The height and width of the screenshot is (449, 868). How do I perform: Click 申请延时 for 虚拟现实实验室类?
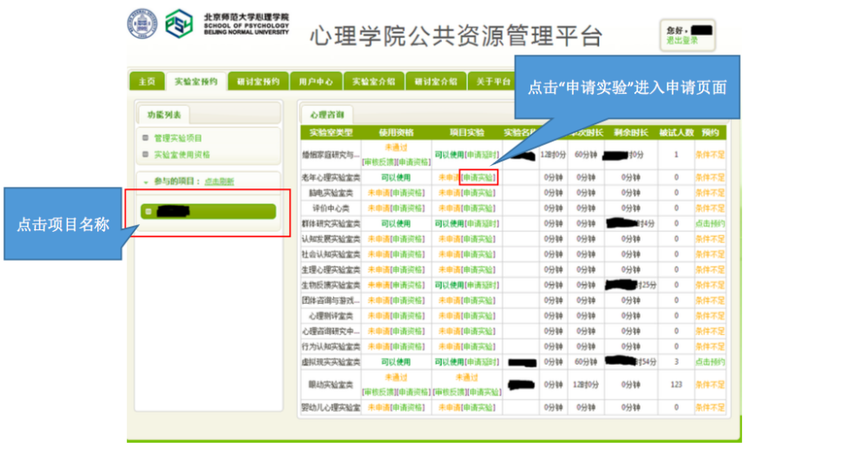pyautogui.click(x=482, y=361)
